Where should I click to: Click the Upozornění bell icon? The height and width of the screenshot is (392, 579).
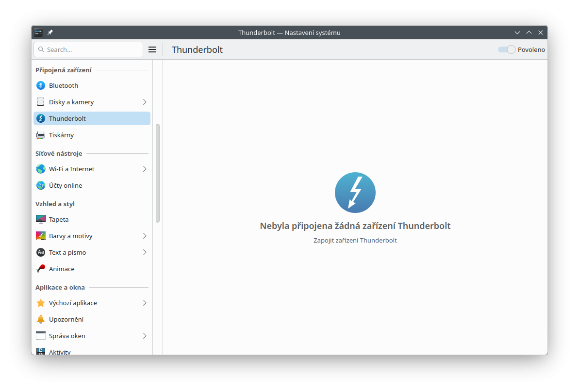[x=41, y=319]
